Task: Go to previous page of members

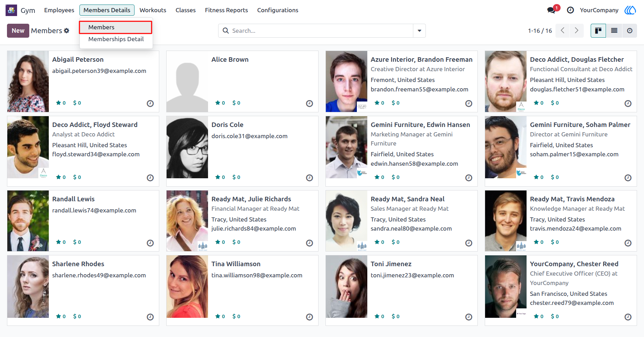Action: click(x=562, y=31)
